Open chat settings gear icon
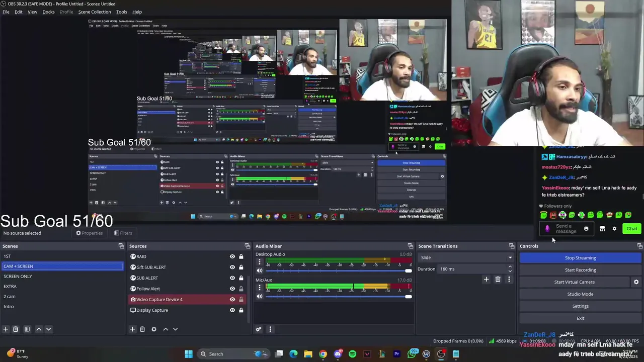This screenshot has width=644, height=362. tap(614, 229)
